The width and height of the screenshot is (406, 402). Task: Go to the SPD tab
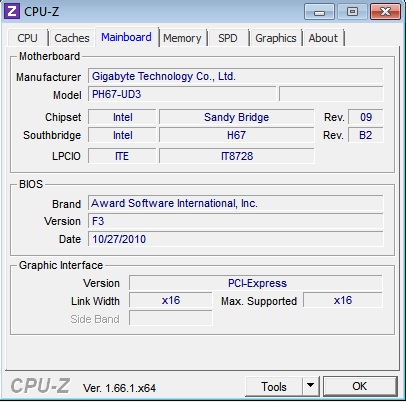(x=228, y=38)
